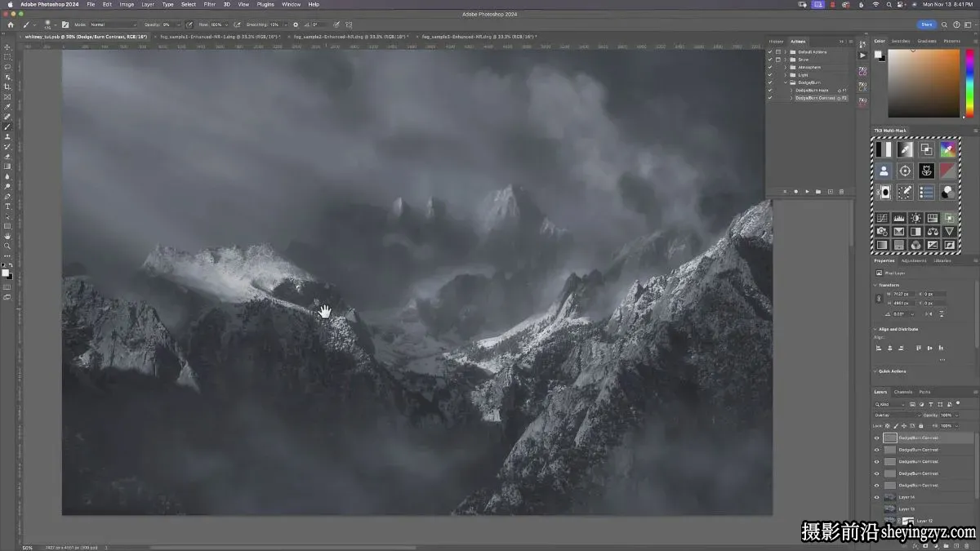Switch to fog_sample1-Enhanced-NR document tab
Image resolution: width=980 pixels, height=551 pixels.
pos(219,37)
